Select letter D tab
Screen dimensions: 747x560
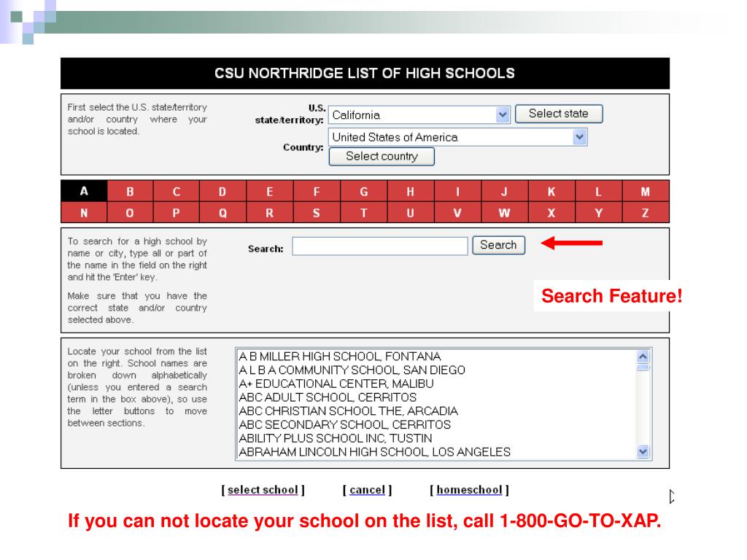[222, 191]
